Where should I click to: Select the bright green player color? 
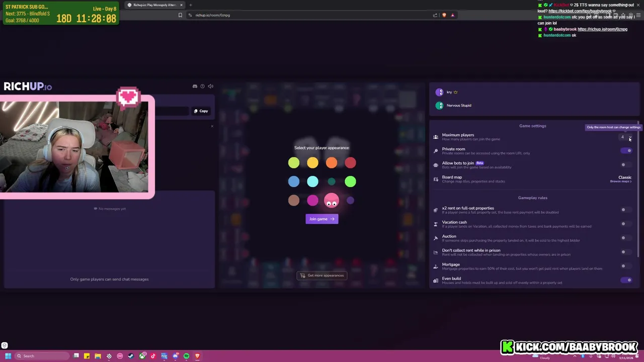click(350, 182)
